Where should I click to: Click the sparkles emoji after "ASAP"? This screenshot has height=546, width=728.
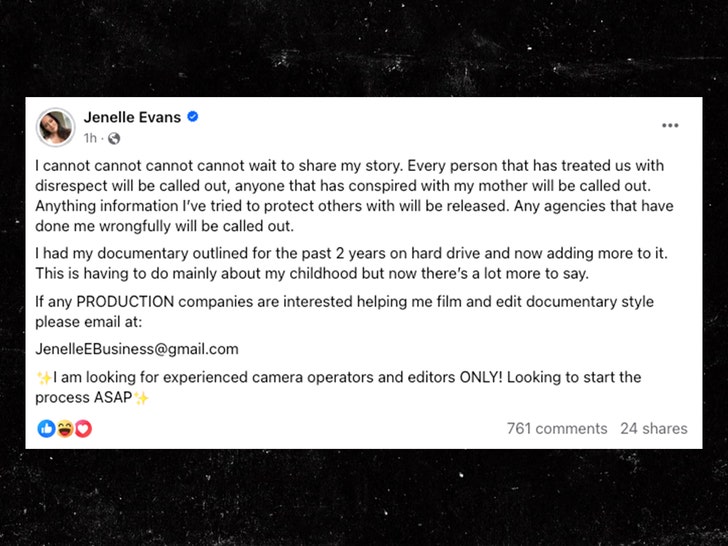pyautogui.click(x=141, y=397)
